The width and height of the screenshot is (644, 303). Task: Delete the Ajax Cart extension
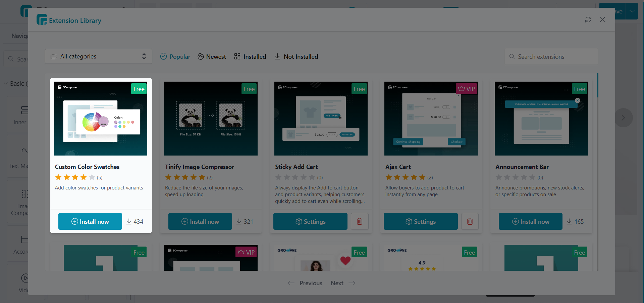470,221
